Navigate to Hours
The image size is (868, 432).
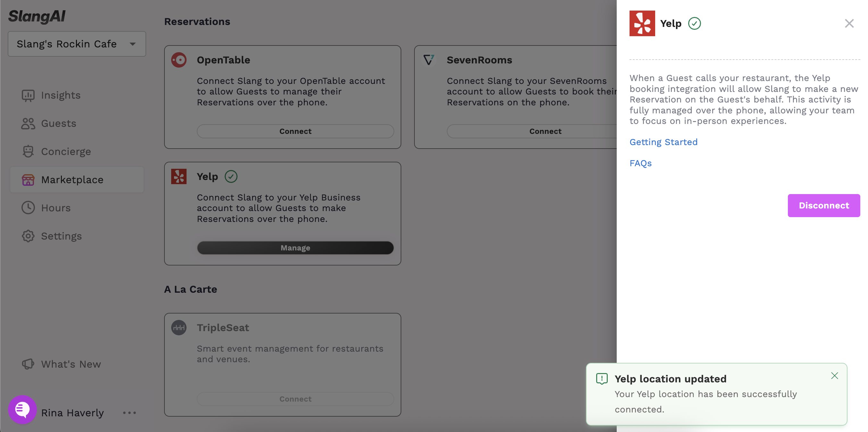(77, 208)
